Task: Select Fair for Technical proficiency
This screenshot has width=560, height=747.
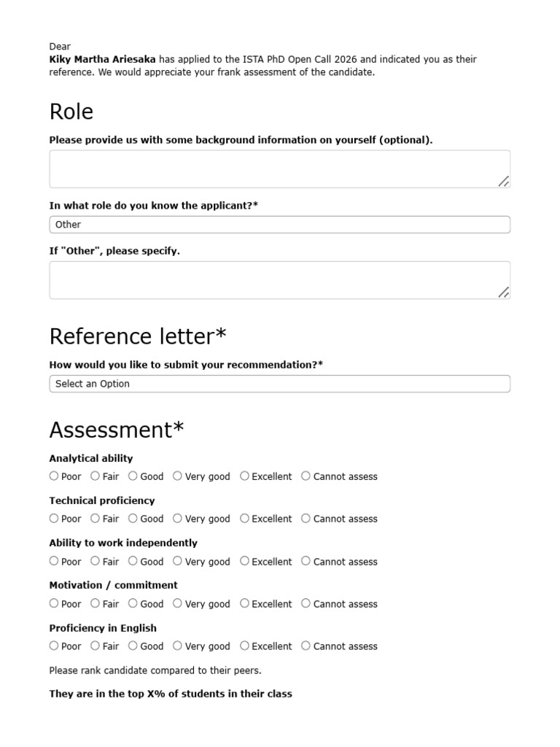Action: click(96, 519)
